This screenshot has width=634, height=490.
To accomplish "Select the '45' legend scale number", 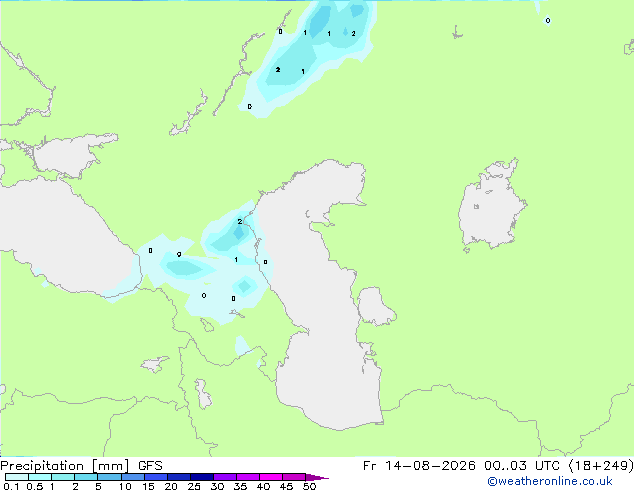I will tap(286, 486).
